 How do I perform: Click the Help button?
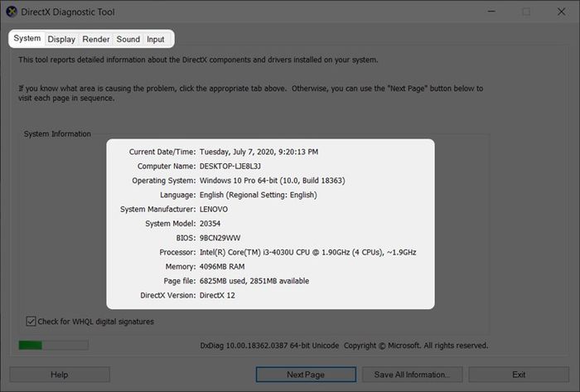(x=60, y=375)
